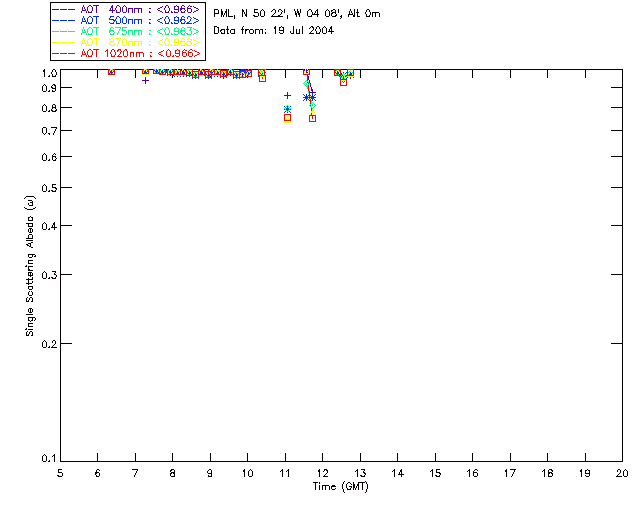640x512 pixels.
Task: Click the y-axis tick label 0.5
Action: [x=49, y=188]
